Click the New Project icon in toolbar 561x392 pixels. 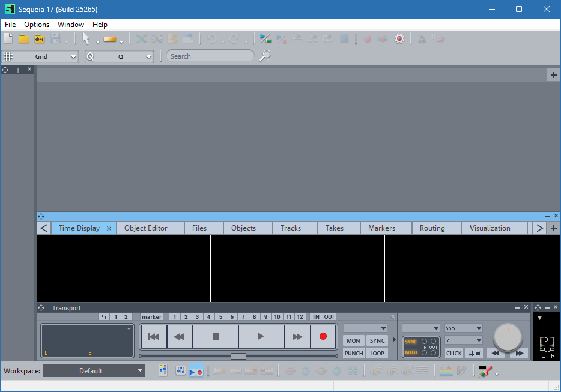[x=8, y=39]
